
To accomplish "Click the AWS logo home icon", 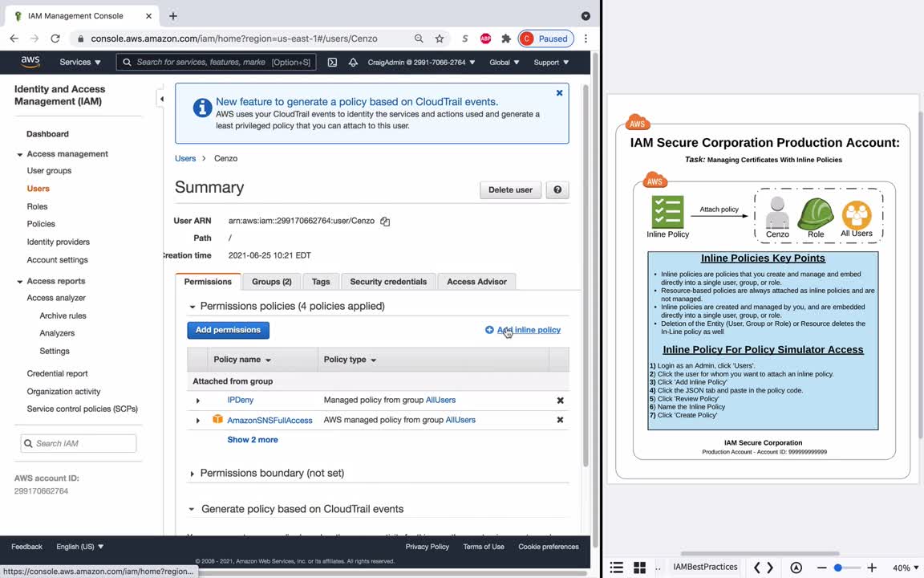I will tap(30, 62).
